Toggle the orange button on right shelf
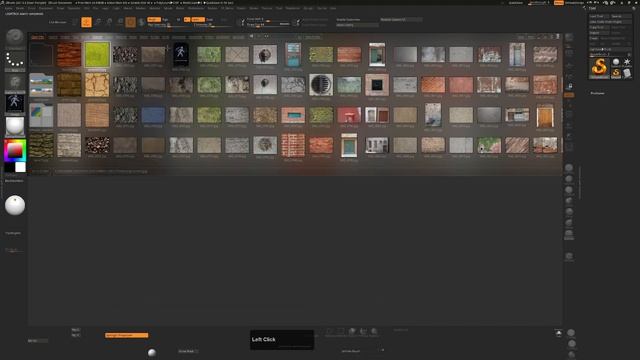640x360 pixels. coord(569,95)
